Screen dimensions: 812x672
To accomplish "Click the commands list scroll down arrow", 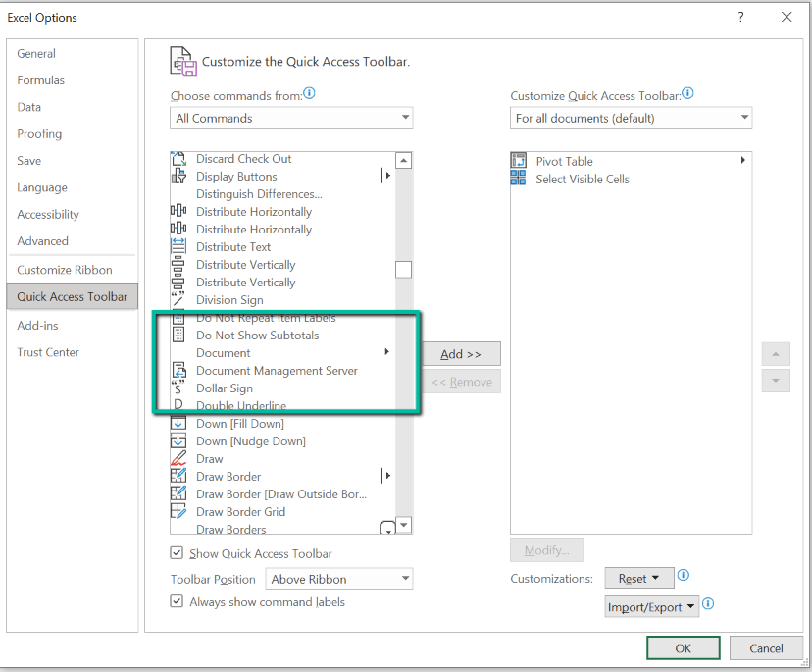I will [403, 525].
